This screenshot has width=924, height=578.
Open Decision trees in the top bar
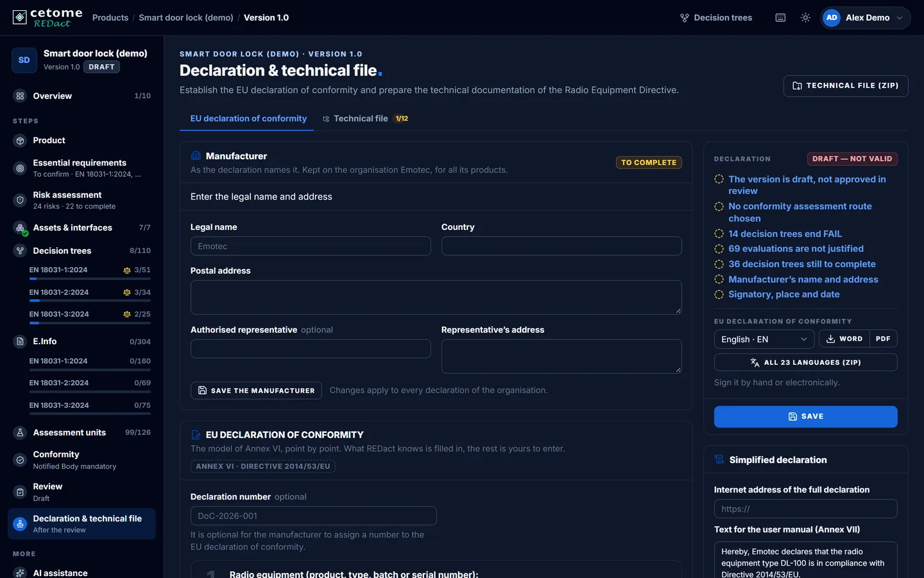(x=716, y=18)
